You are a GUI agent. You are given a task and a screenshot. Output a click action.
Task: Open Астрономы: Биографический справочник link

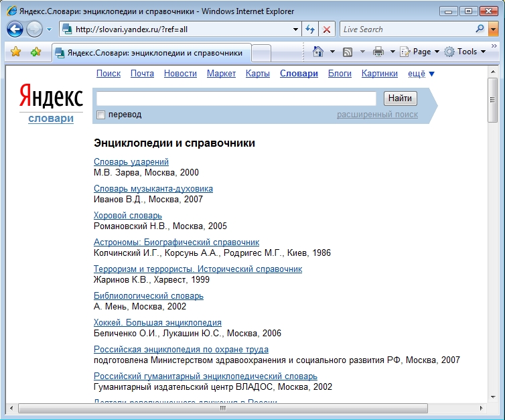coord(177,242)
